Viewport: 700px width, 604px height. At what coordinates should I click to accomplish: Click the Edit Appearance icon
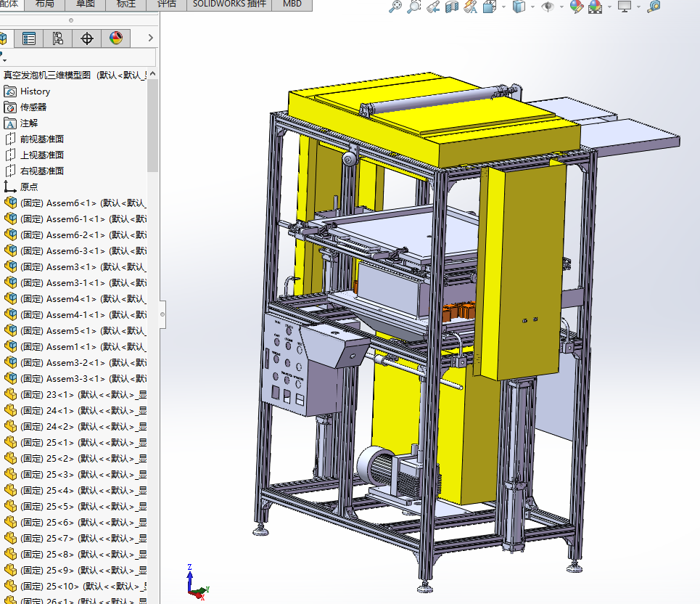(577, 7)
